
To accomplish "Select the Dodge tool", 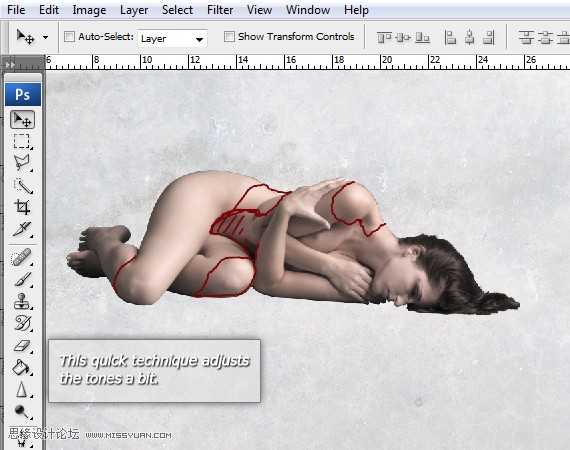I will coord(22,411).
